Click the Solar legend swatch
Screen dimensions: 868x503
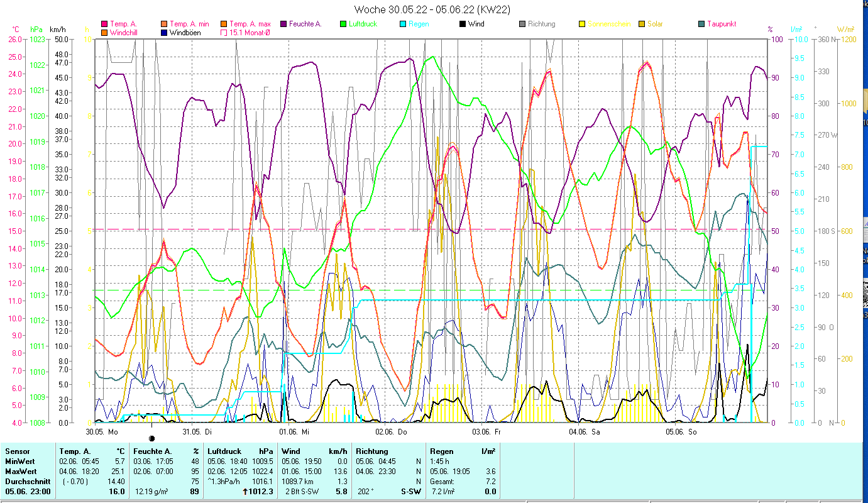pyautogui.click(x=642, y=24)
